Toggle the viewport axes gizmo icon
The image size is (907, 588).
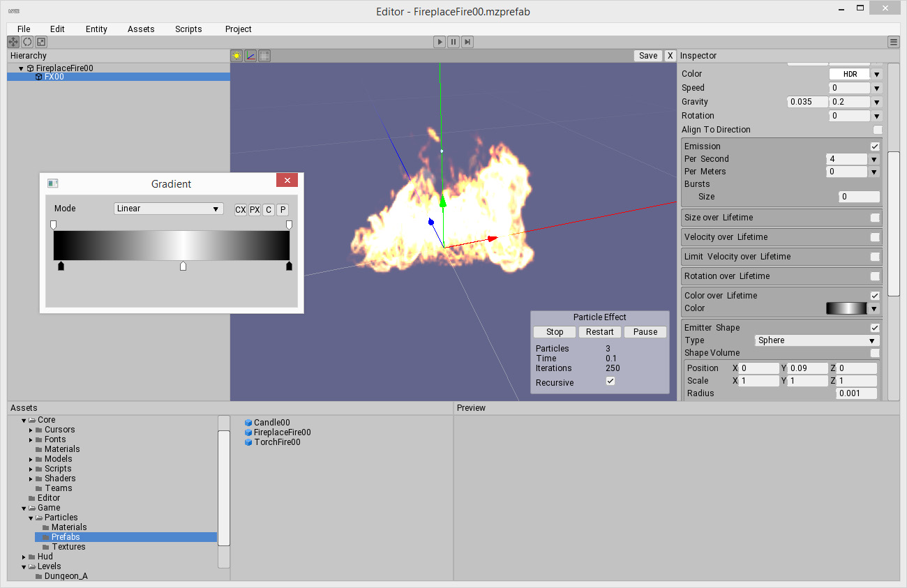(250, 56)
